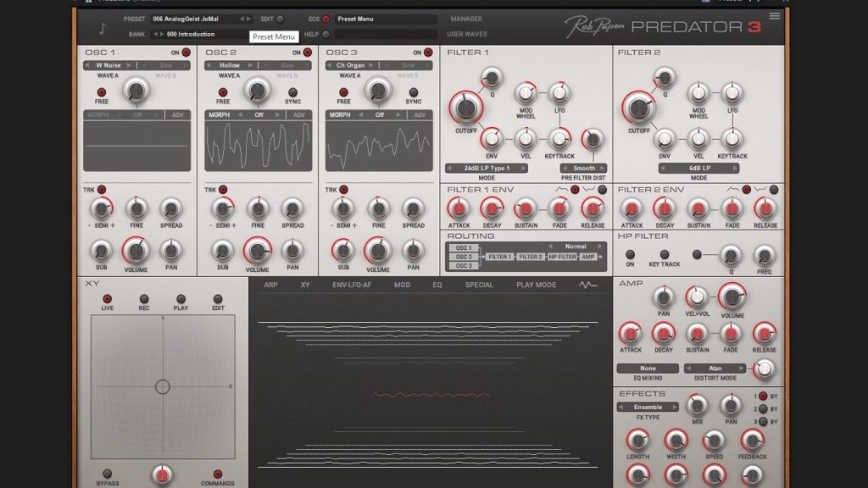Open OSC 2 Hollow waveform selector

pos(230,65)
